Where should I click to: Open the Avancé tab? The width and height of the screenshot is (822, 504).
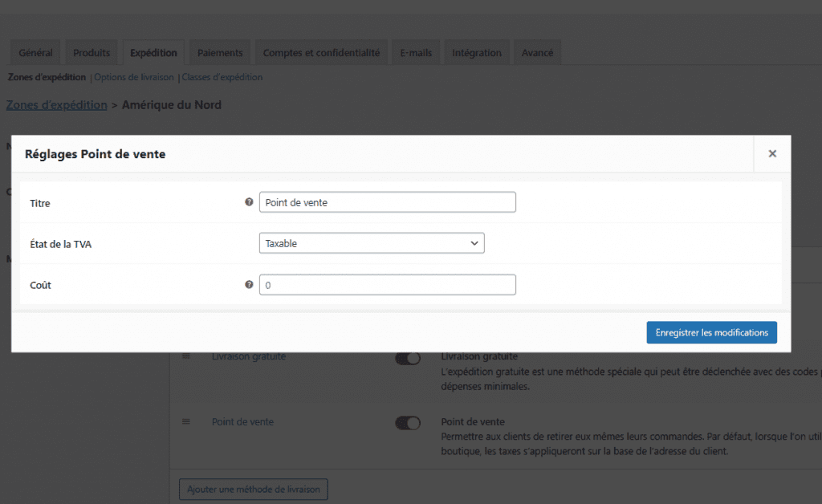537,53
